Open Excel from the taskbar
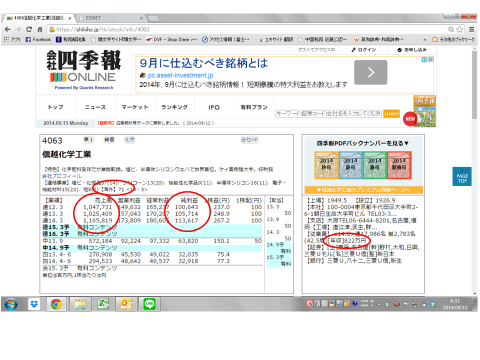 [103, 304]
